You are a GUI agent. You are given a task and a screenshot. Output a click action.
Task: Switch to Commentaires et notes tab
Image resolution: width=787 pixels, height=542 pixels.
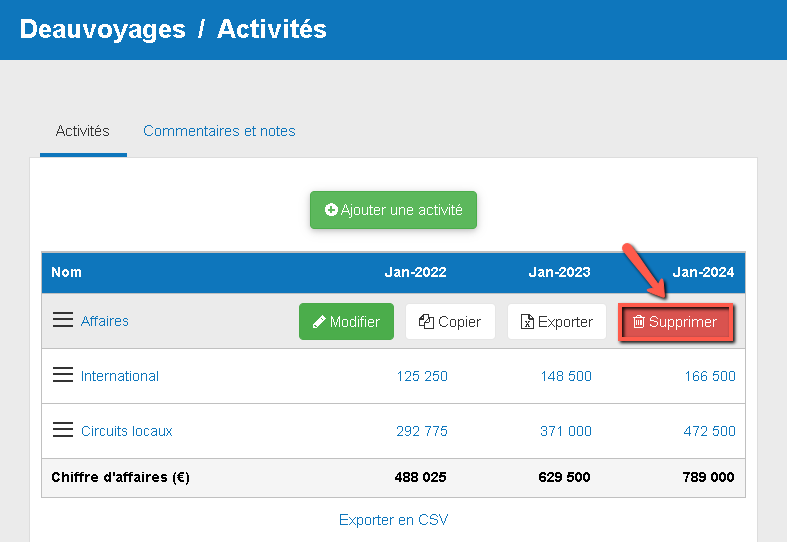point(219,131)
